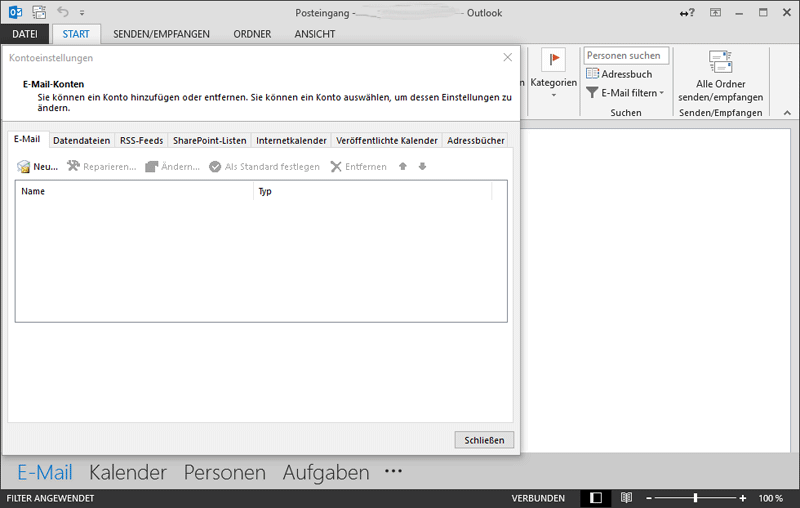Open the ribbon display options button

point(715,13)
